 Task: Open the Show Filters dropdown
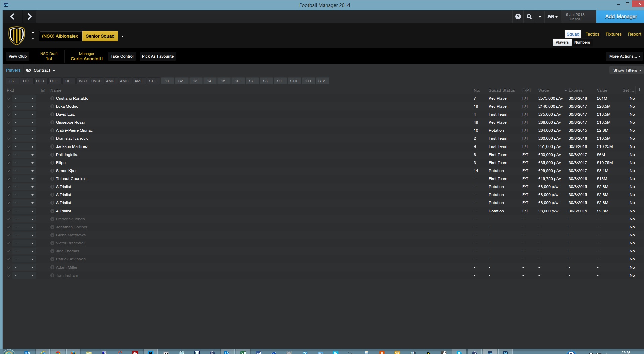(627, 70)
